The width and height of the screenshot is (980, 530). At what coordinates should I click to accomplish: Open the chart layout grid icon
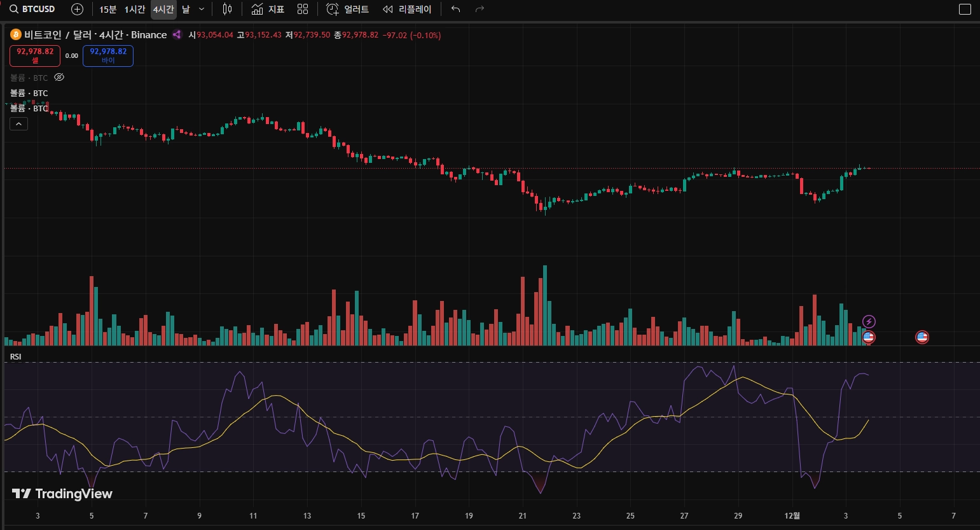click(x=302, y=9)
